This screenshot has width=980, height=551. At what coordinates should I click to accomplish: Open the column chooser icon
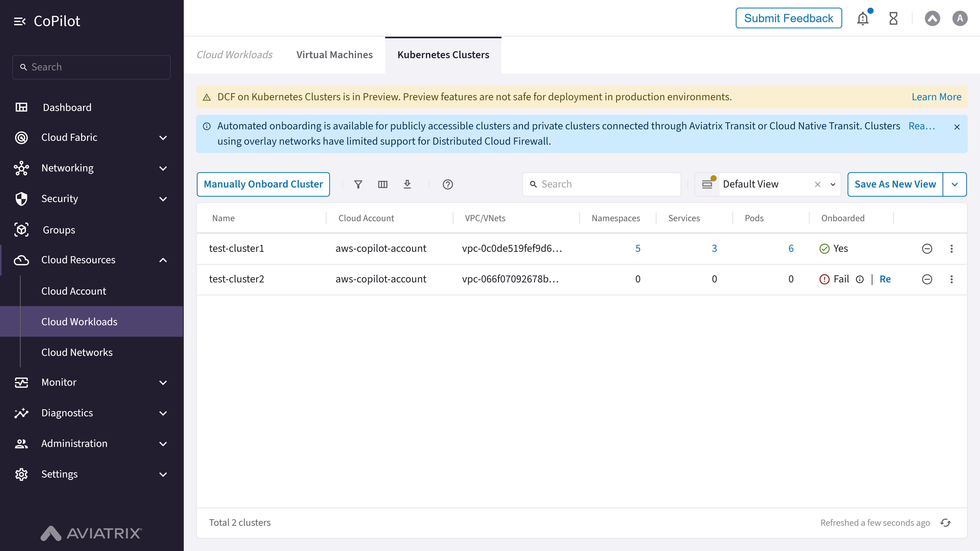(x=383, y=184)
